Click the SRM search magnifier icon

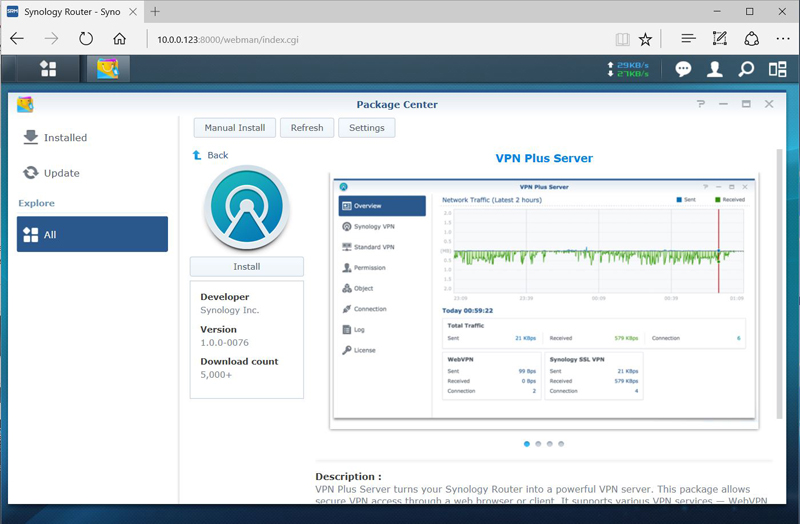pyautogui.click(x=746, y=69)
